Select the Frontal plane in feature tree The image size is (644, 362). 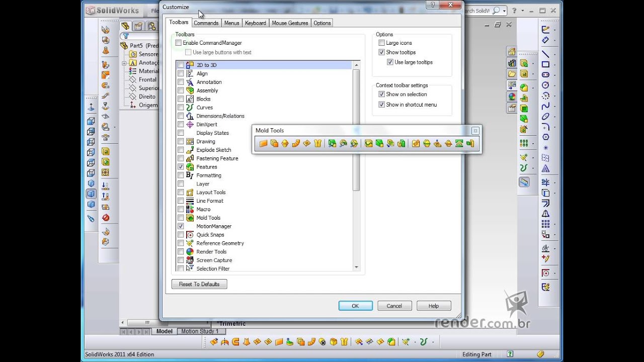pyautogui.click(x=147, y=79)
